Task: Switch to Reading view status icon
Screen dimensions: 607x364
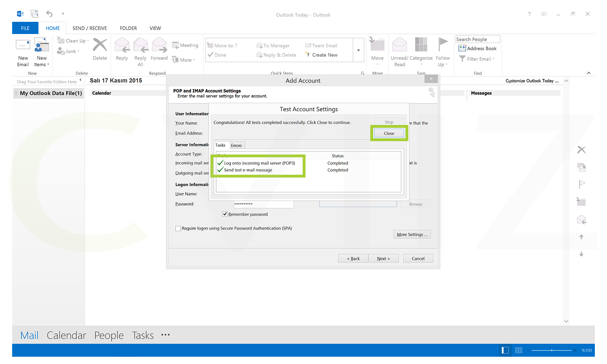Action: [x=519, y=350]
